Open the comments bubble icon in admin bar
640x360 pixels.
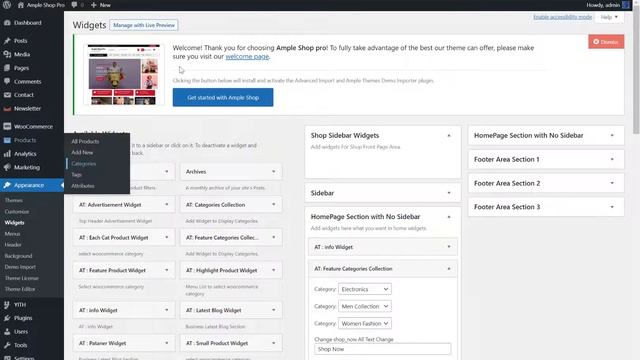[74, 5]
